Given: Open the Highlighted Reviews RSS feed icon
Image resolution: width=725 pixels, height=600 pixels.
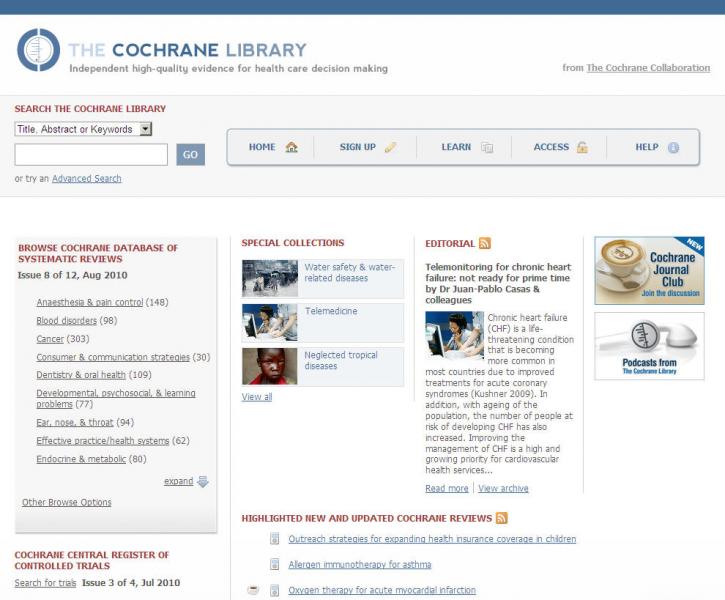Looking at the screenshot, I should click(501, 518).
